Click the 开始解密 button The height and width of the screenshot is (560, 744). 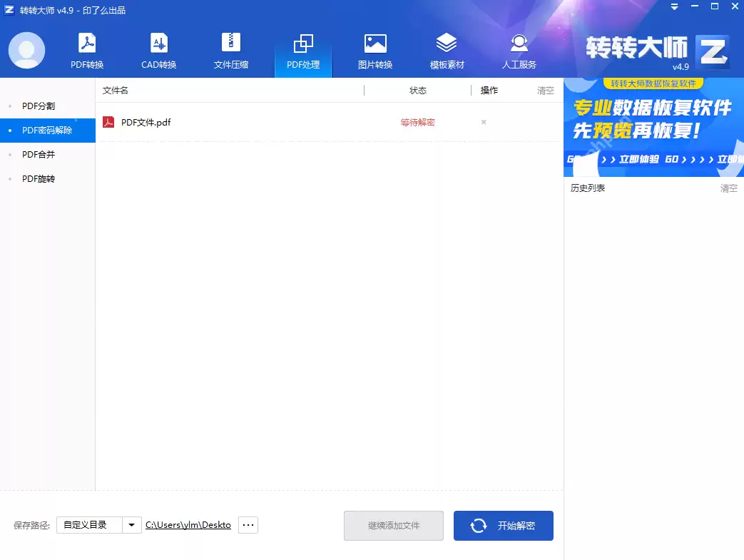pyautogui.click(x=503, y=525)
